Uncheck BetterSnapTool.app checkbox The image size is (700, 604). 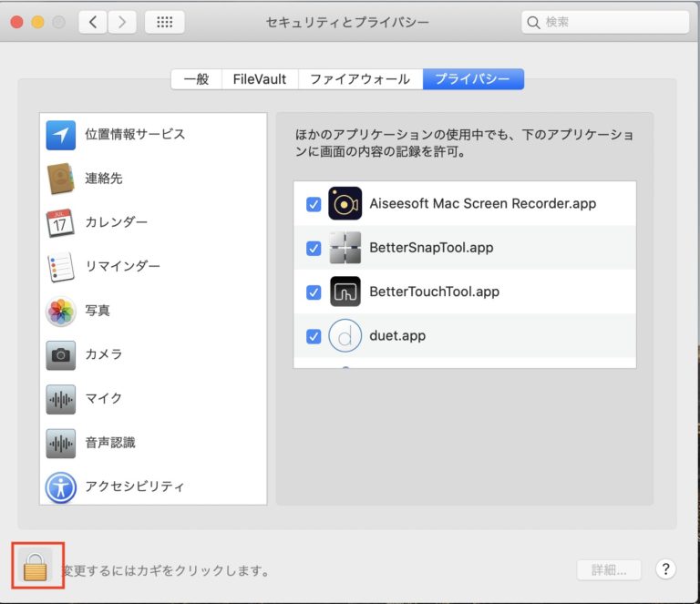314,248
